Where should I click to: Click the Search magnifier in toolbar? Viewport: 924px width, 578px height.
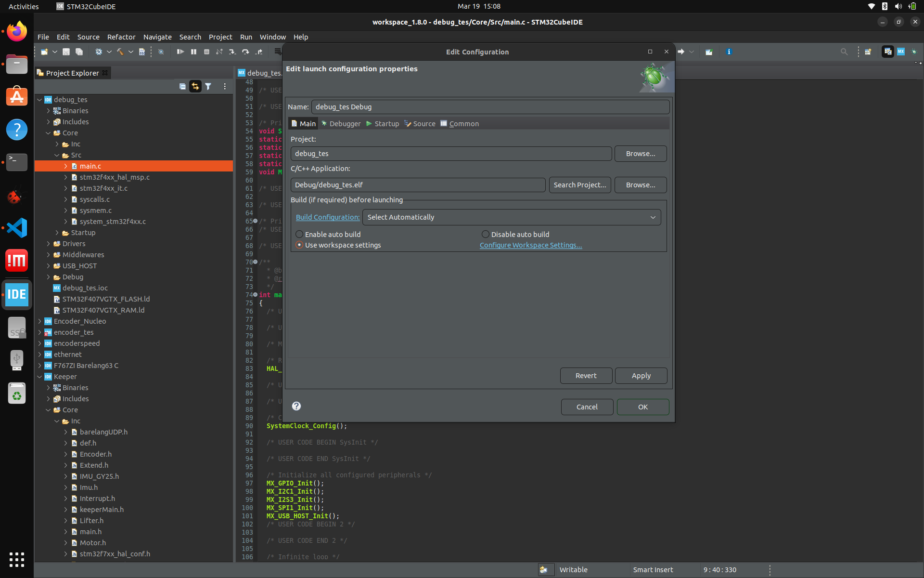pyautogui.click(x=844, y=52)
